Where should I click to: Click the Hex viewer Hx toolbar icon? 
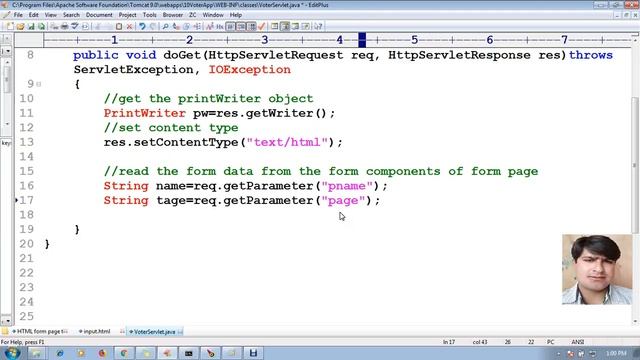(x=220, y=27)
